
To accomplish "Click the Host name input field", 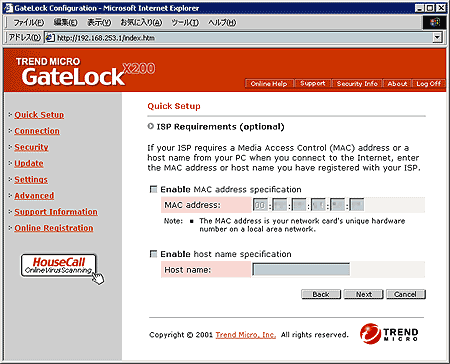I will 301,269.
